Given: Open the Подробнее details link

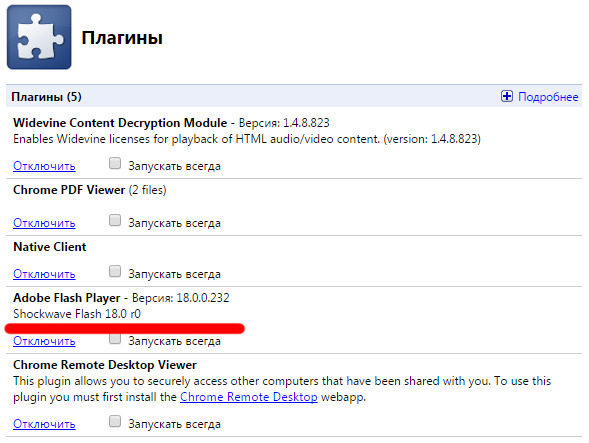Looking at the screenshot, I should (x=548, y=97).
